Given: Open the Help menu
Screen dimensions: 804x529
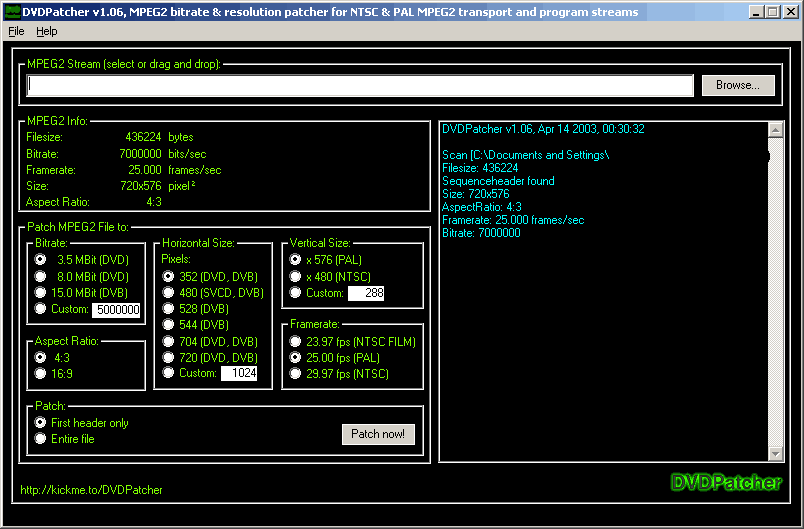Looking at the screenshot, I should 47,32.
